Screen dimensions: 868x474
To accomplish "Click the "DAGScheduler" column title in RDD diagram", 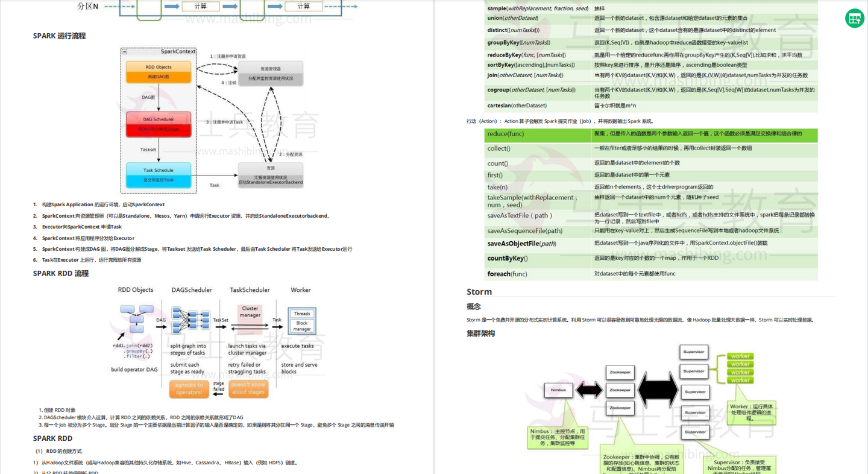I will pos(192,290).
